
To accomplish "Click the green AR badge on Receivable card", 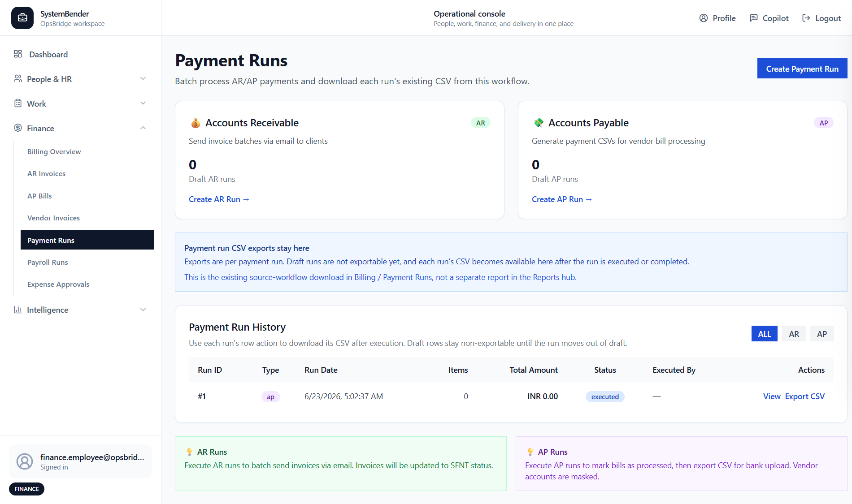I will coord(481,123).
